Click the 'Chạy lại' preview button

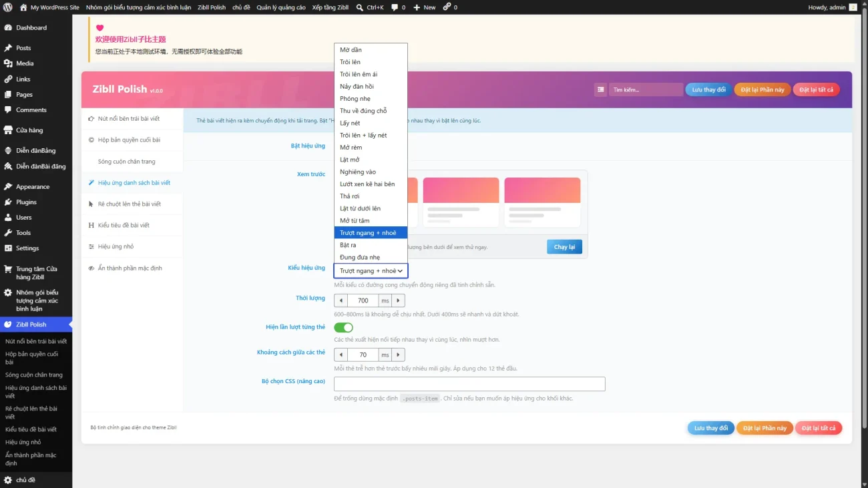[564, 247]
